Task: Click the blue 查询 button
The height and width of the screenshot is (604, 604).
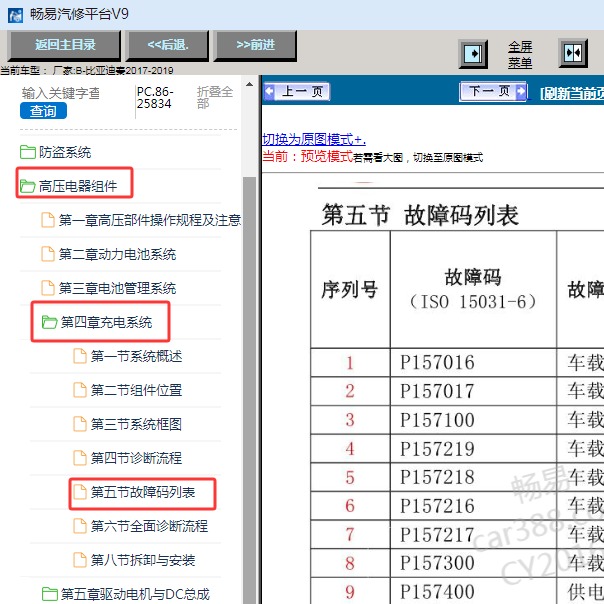Action: [43, 111]
